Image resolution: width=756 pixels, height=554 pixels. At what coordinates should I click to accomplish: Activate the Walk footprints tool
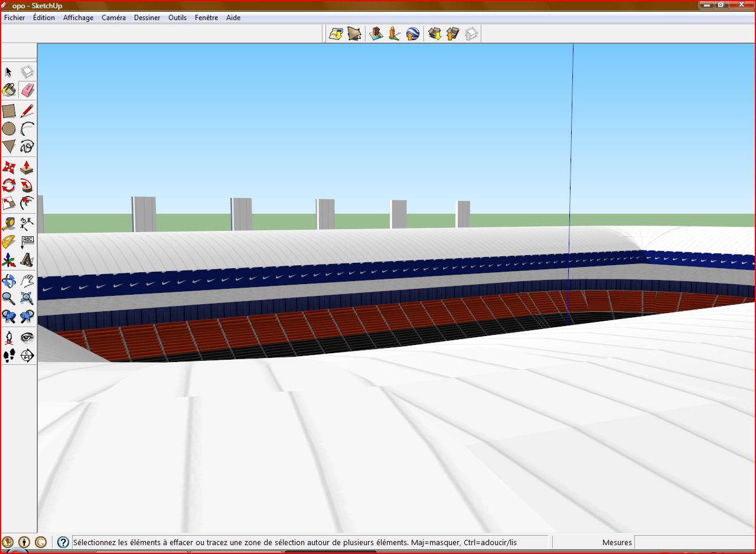click(x=9, y=355)
